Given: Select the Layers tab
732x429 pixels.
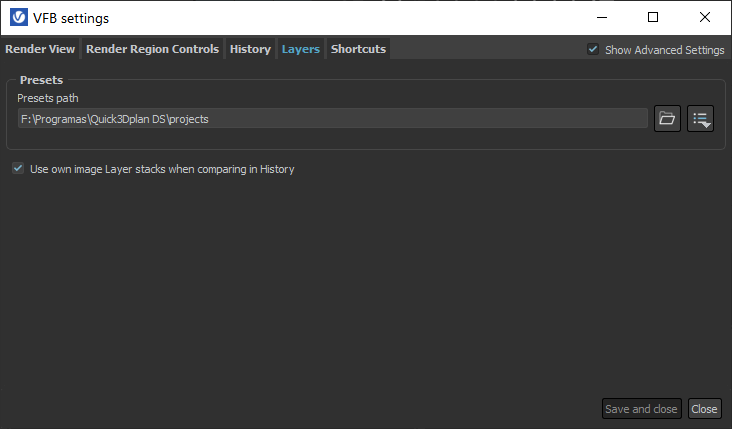Looking at the screenshot, I should 301,49.
